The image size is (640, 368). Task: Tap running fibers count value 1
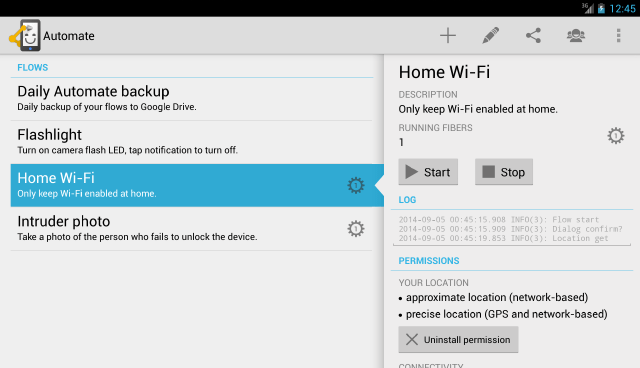tap(401, 142)
